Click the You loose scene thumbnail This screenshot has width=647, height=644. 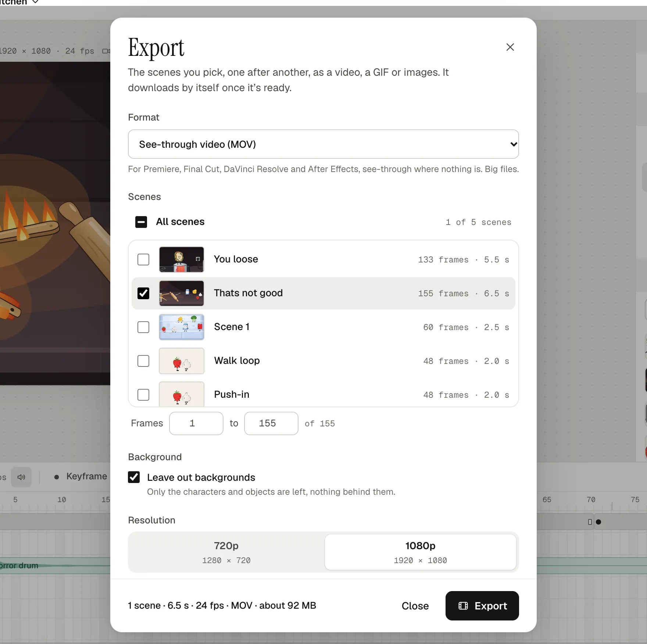pos(182,260)
